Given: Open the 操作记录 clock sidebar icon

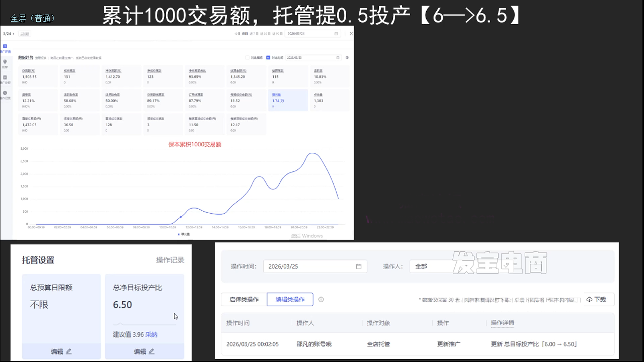Looking at the screenshot, I should pyautogui.click(x=5, y=93).
